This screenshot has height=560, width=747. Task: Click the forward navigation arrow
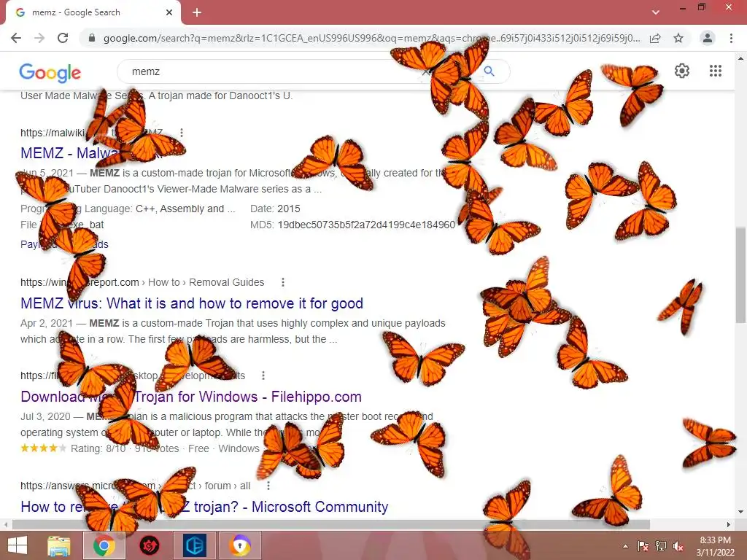(39, 38)
